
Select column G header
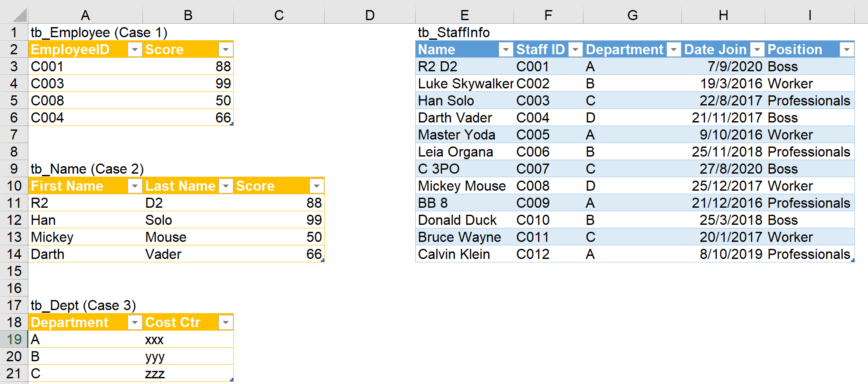632,15
